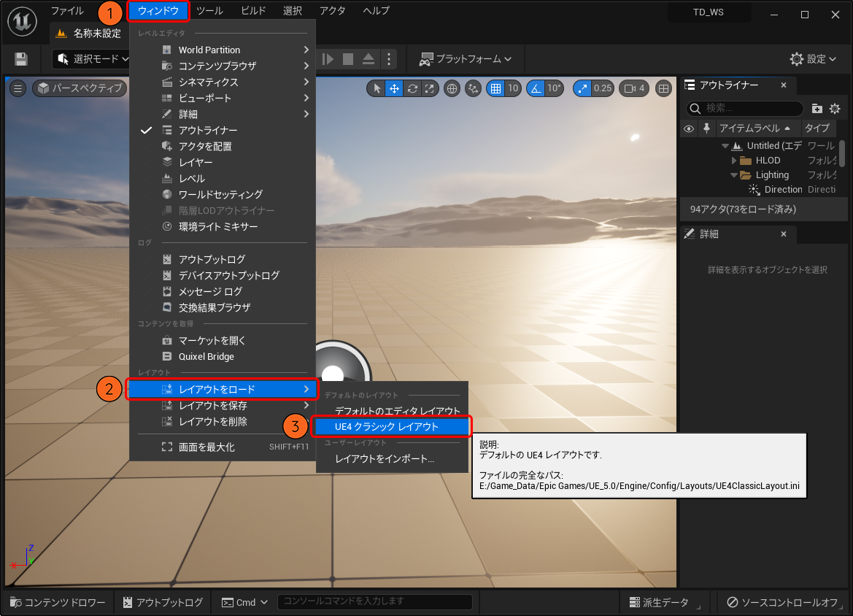Click the eject button in play controls
853x616 pixels.
tap(368, 59)
